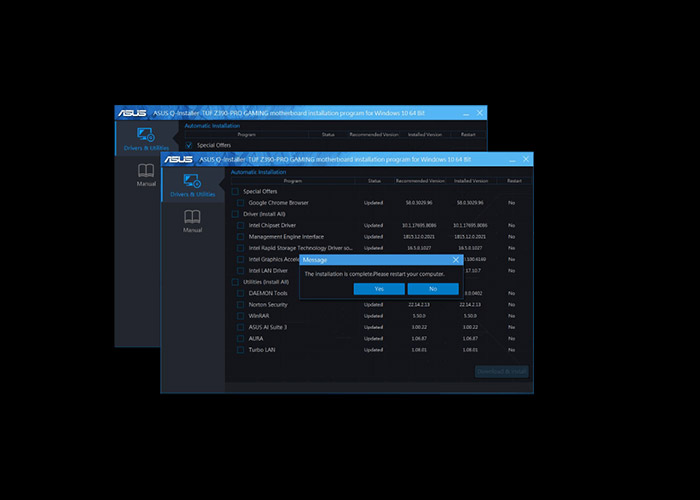Toggle Turbo LAN checkbox

[241, 350]
